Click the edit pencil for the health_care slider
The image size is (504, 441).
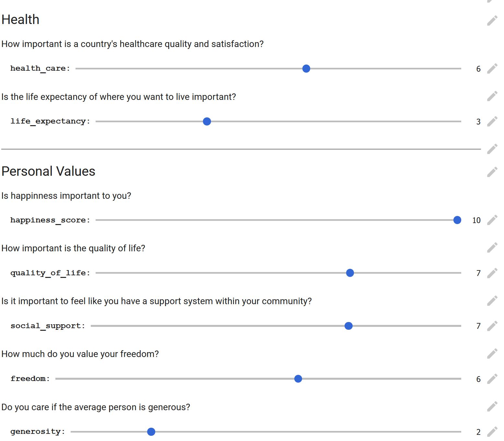tap(492, 69)
